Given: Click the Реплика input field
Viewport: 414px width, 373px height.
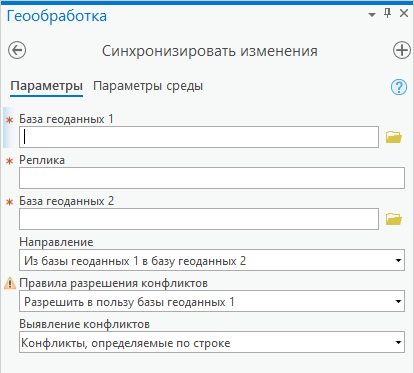Looking at the screenshot, I should pos(212,178).
